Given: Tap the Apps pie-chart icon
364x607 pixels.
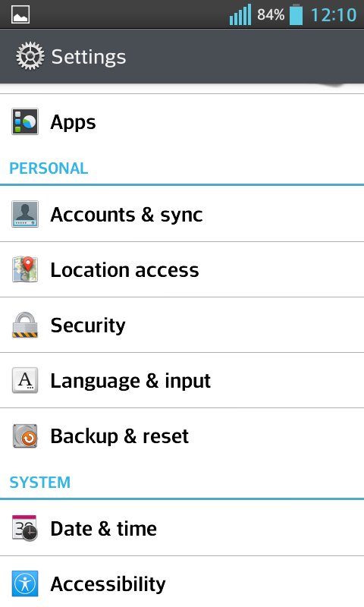Looking at the screenshot, I should pyautogui.click(x=25, y=121).
